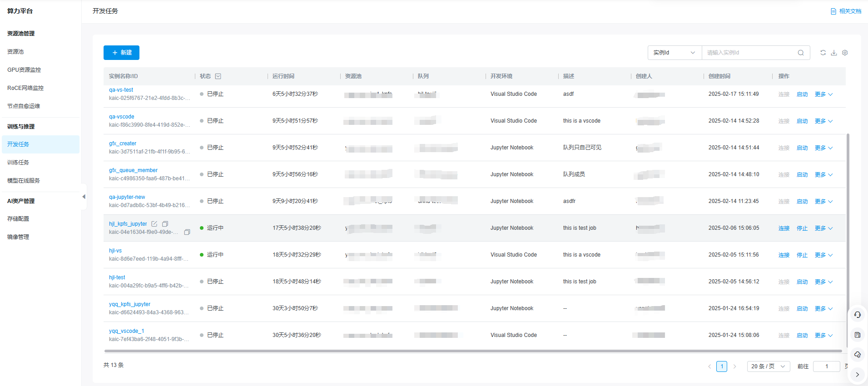The height and width of the screenshot is (386, 868).
Task: Click the download/export icon
Action: pyautogui.click(x=833, y=53)
